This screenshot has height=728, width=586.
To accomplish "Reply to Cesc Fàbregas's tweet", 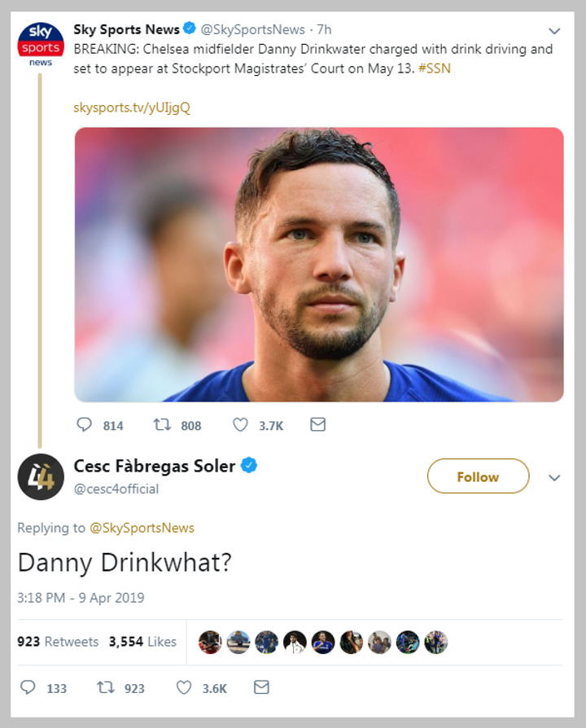I will 28,688.
